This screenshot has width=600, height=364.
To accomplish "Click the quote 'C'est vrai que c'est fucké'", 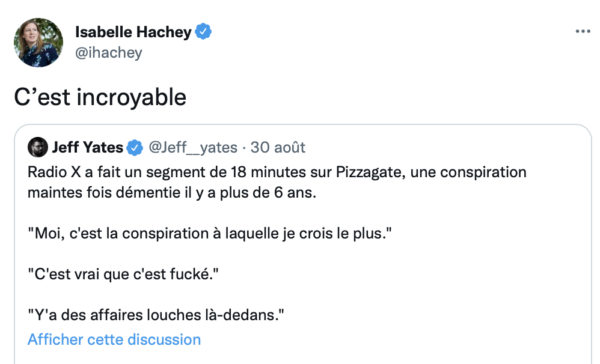I will tap(123, 274).
